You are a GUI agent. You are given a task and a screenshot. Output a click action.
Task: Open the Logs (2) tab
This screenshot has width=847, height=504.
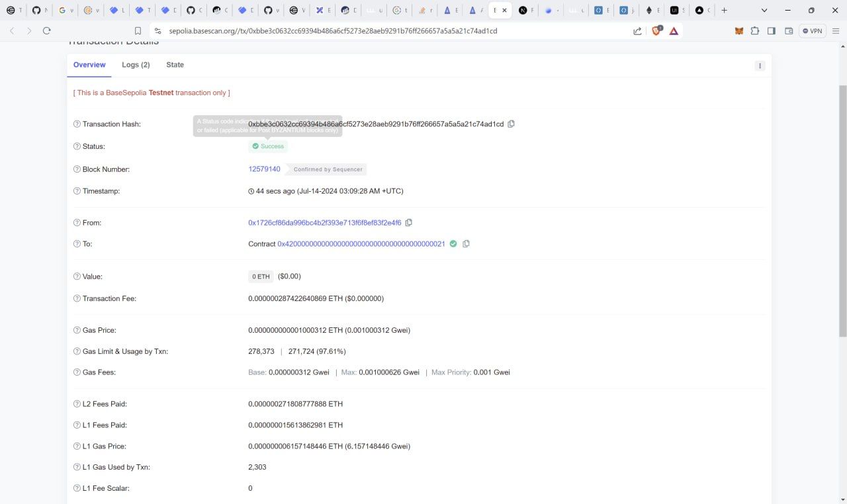tap(136, 65)
